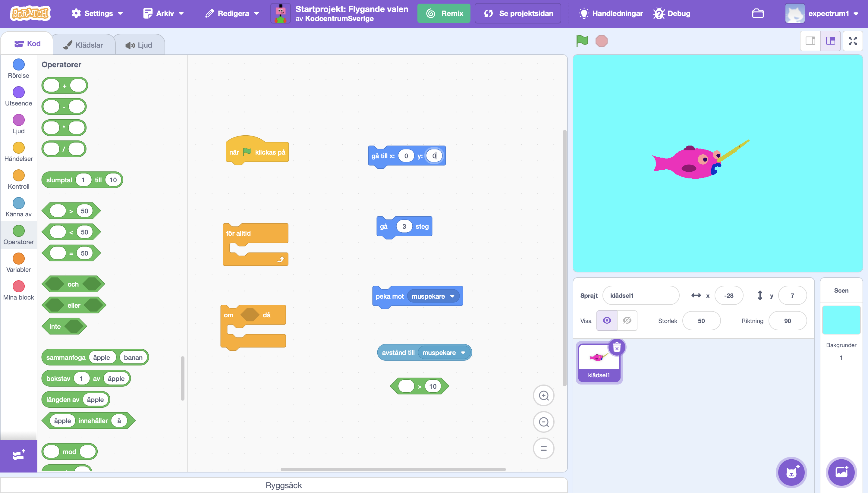
Task: Click Se projektsidan button
Action: (x=517, y=14)
